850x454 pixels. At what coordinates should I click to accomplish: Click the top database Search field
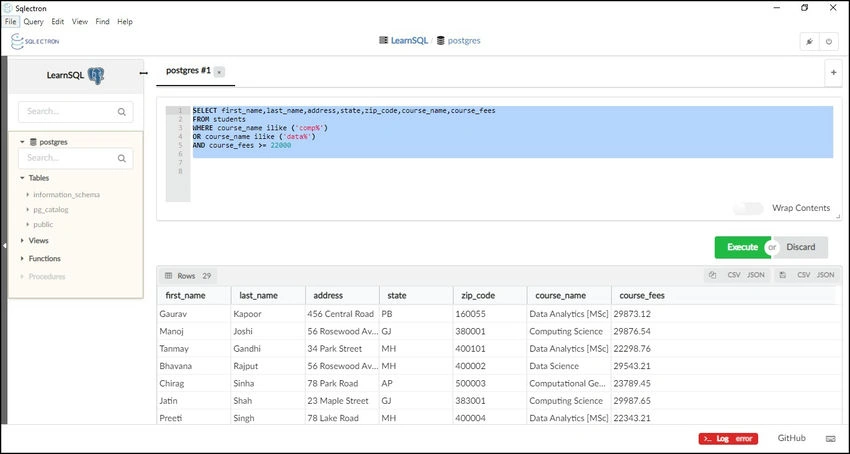pyautogui.click(x=75, y=112)
